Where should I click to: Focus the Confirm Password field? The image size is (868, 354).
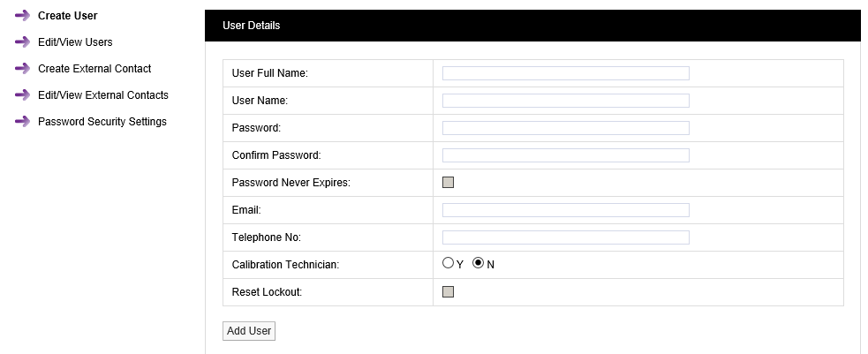565,155
